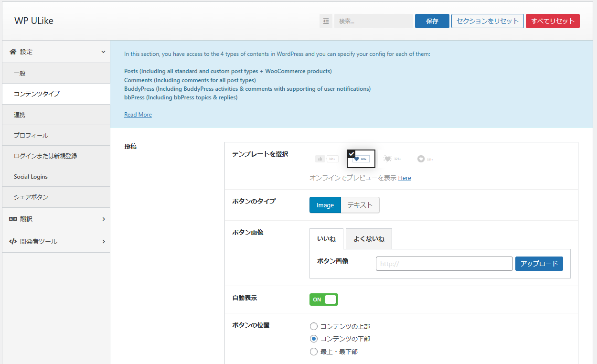
Task: Expand the 開発者ツール submenu
Action: pos(103,241)
